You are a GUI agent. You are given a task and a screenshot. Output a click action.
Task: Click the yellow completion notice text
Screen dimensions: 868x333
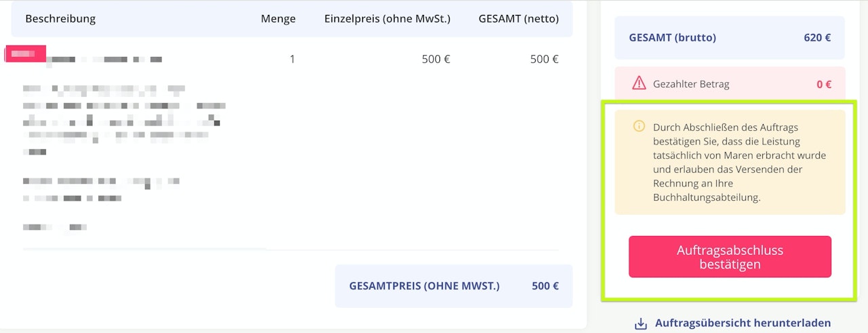[x=740, y=162]
